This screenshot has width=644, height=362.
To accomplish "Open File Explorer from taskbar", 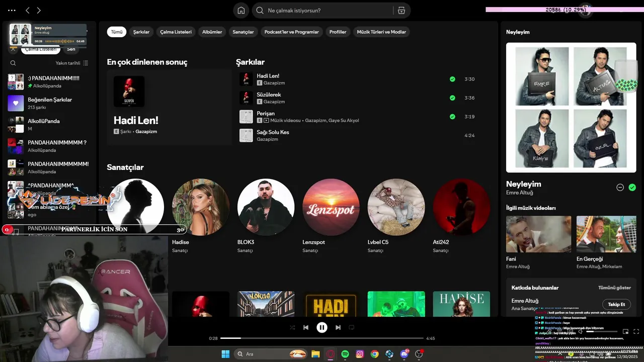I will click(x=315, y=354).
